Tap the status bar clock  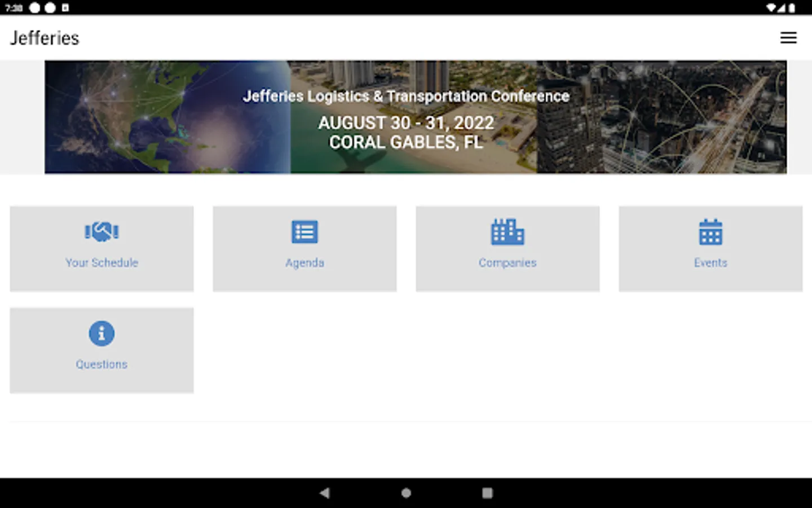[x=14, y=8]
